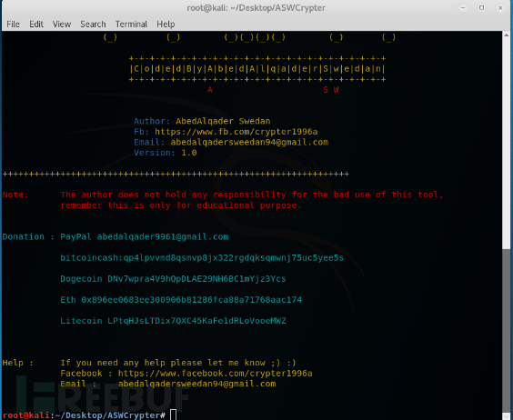Click the terminal cursor at prompt
513x420 pixels.
coord(174,415)
